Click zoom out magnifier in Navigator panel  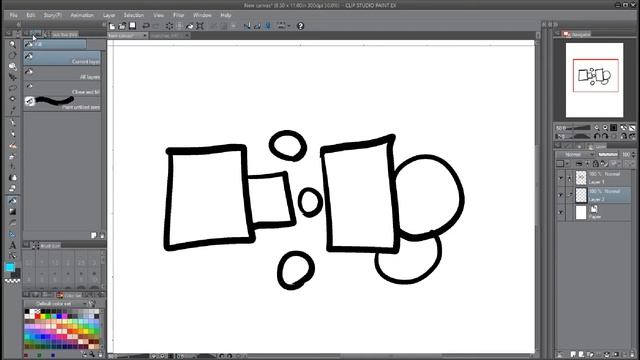(x=597, y=128)
